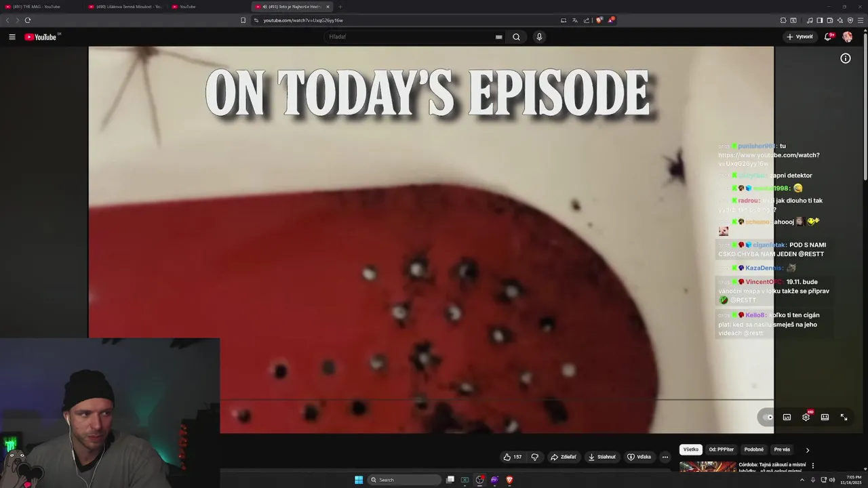
Task: Open Brave Rewards triangle icon
Action: point(611,20)
